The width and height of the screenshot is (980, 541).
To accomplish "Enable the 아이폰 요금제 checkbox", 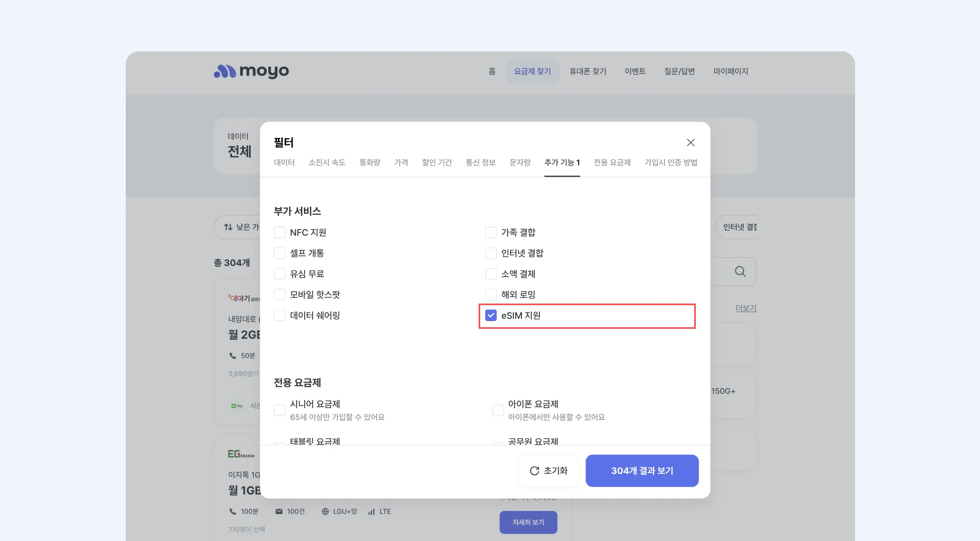I will coord(498,410).
